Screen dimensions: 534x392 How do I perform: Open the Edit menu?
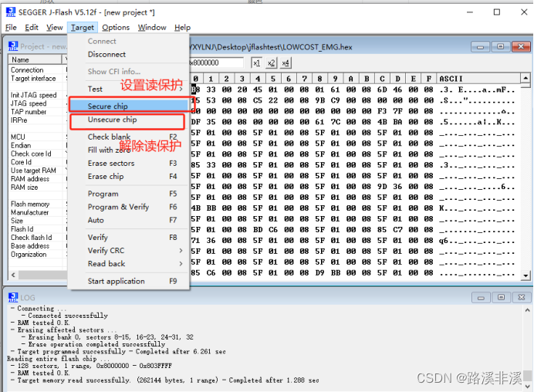click(32, 28)
